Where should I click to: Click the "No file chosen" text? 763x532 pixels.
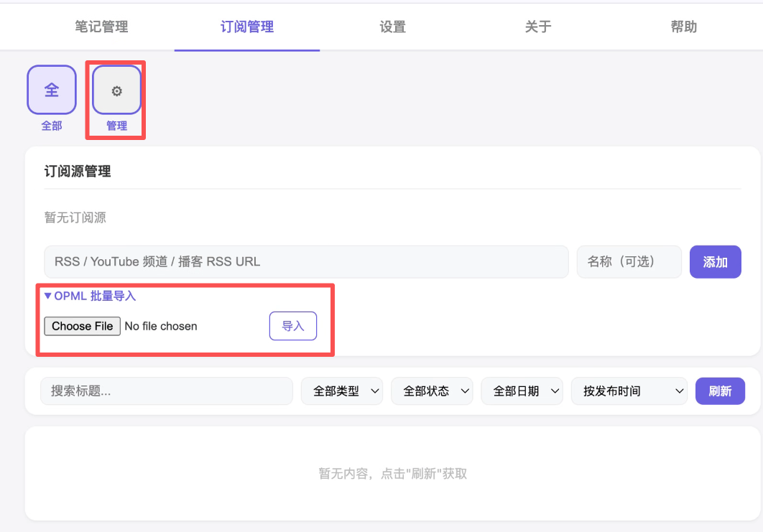click(x=161, y=326)
